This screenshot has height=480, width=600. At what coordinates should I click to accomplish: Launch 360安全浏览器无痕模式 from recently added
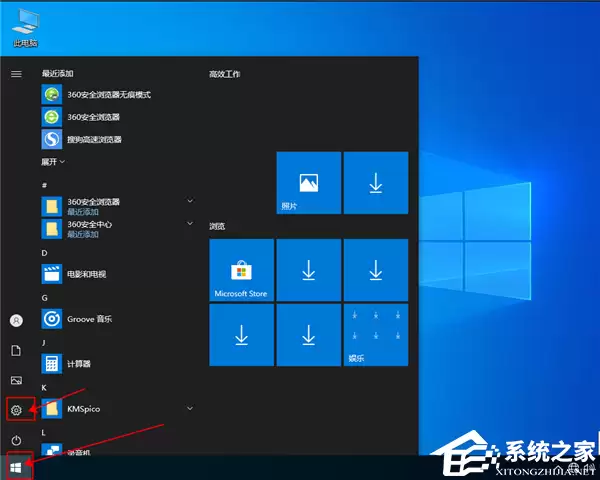pyautogui.click(x=117, y=94)
